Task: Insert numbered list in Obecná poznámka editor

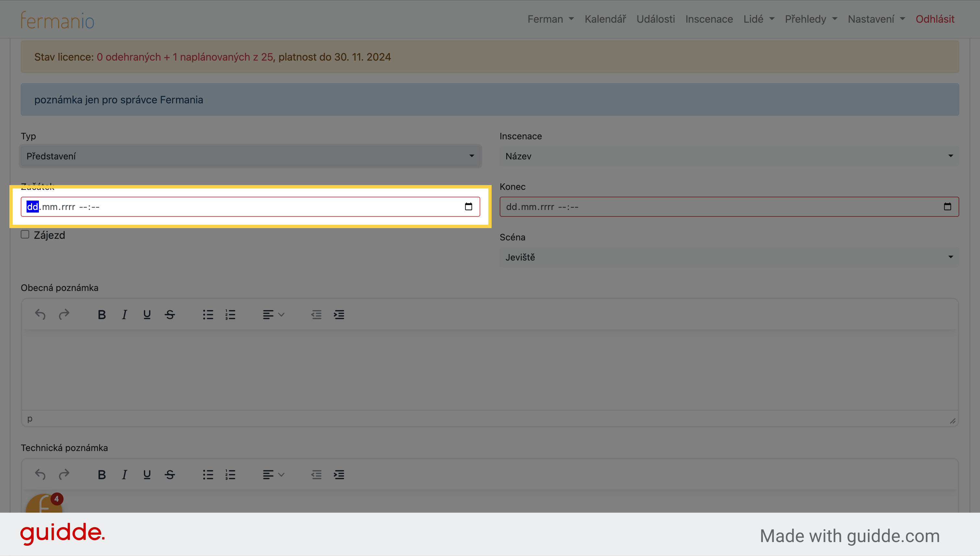Action: click(230, 315)
